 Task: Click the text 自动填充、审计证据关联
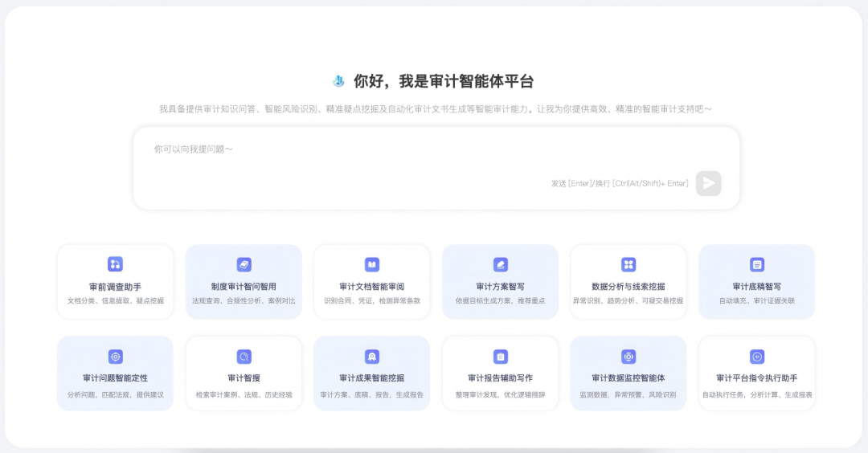(x=757, y=301)
